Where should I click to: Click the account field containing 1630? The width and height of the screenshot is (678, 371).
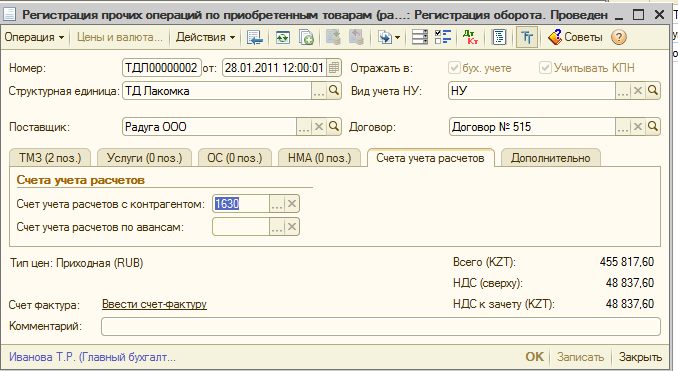coord(241,204)
